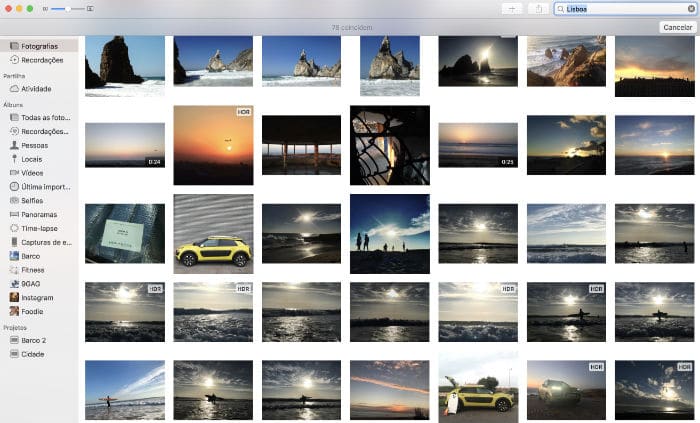The image size is (700, 423).
Task: Open the Locais album
Action: (39, 159)
